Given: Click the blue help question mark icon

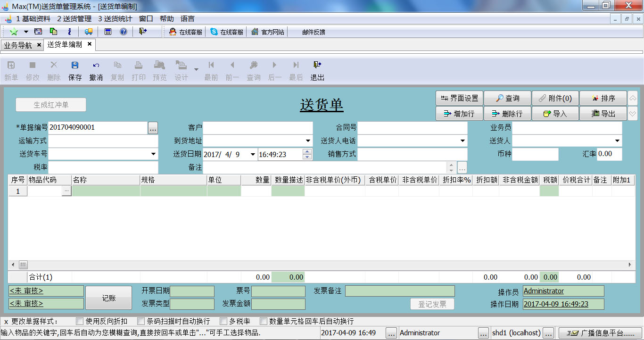Looking at the screenshot, I should (124, 32).
